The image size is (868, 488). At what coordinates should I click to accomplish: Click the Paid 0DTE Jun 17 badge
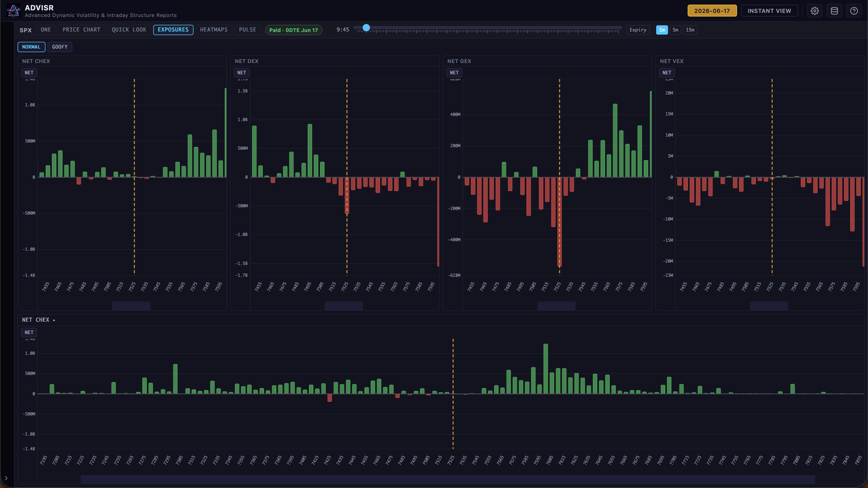[x=293, y=30]
